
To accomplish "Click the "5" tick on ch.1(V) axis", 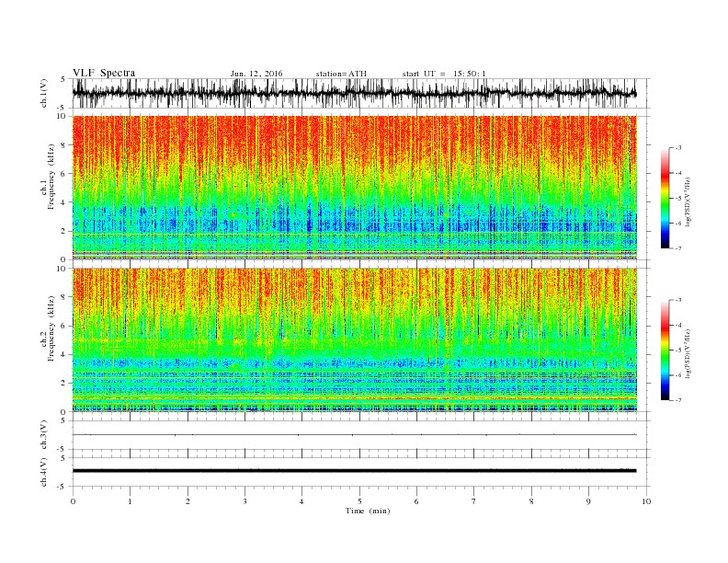I will 63,79.
